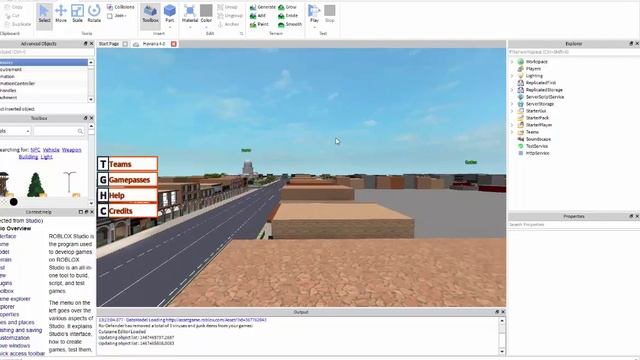Click the Help game menu button

[127, 196]
